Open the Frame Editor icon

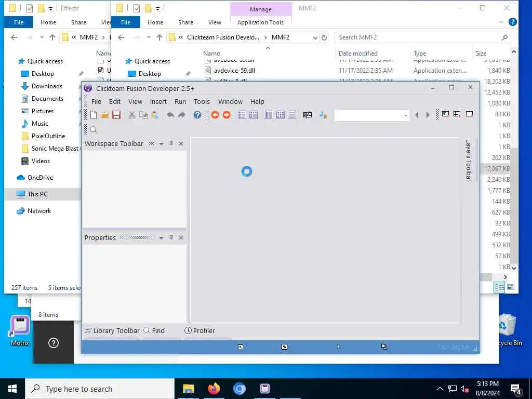pyautogui.click(x=254, y=115)
